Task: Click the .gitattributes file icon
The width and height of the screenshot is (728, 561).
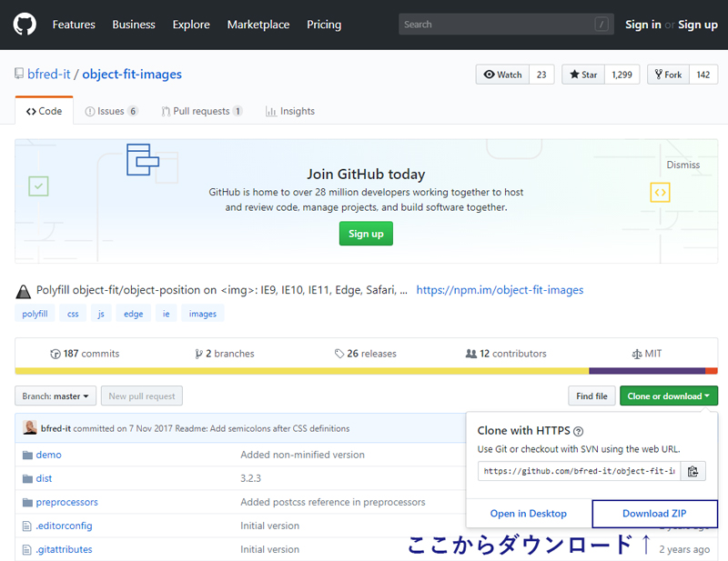Action: (27, 550)
